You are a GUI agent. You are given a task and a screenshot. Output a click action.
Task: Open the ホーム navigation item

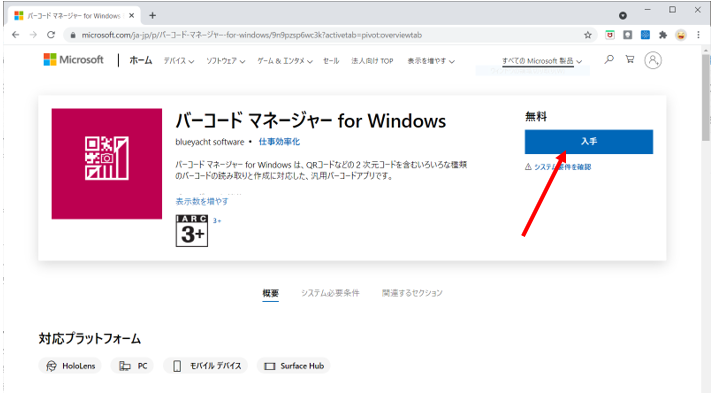141,60
